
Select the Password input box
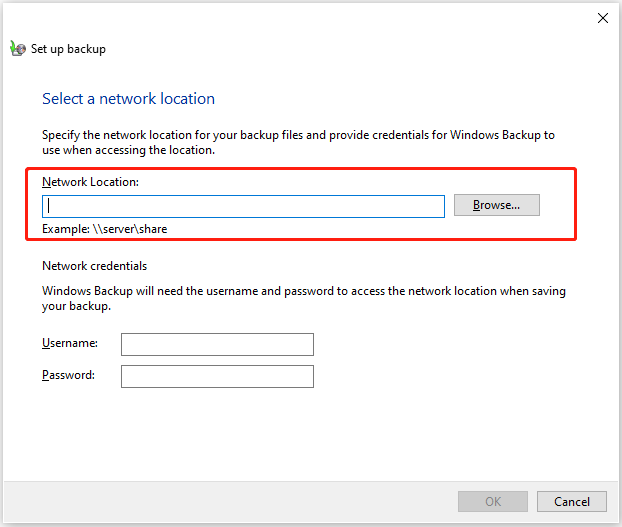coord(217,376)
